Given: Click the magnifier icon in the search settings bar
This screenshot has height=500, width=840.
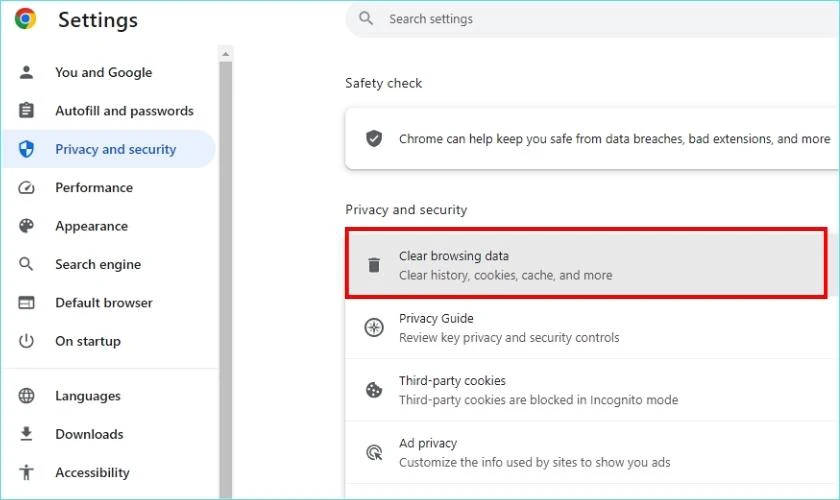Looking at the screenshot, I should tap(366, 19).
